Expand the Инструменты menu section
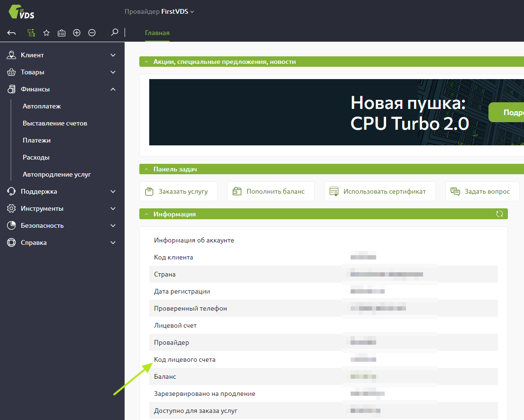This screenshot has height=420, width=524. 113,208
